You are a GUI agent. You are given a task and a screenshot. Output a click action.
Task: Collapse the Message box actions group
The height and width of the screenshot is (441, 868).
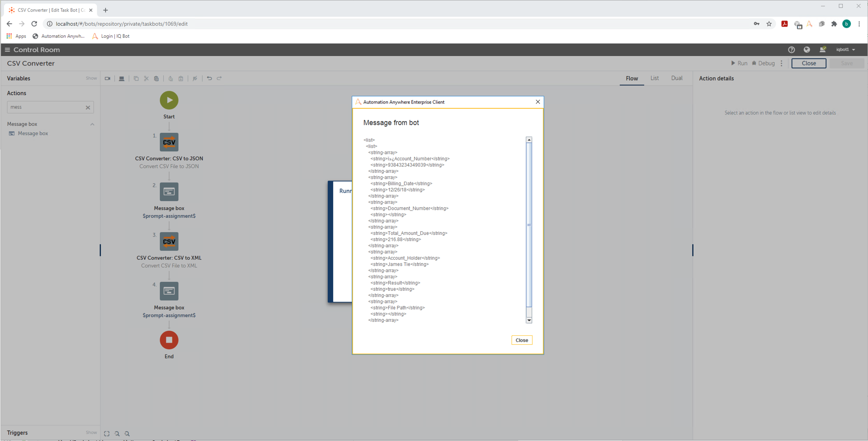point(92,124)
